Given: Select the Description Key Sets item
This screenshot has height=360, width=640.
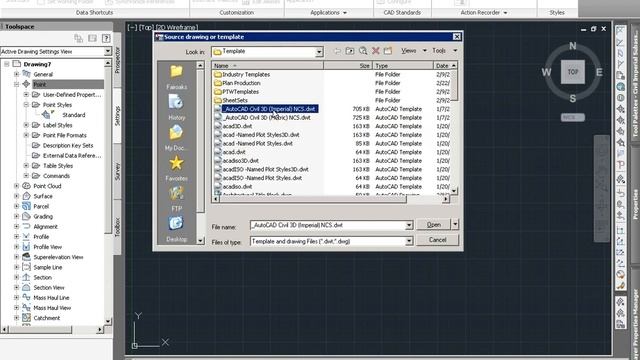Looking at the screenshot, I should pos(68,145).
